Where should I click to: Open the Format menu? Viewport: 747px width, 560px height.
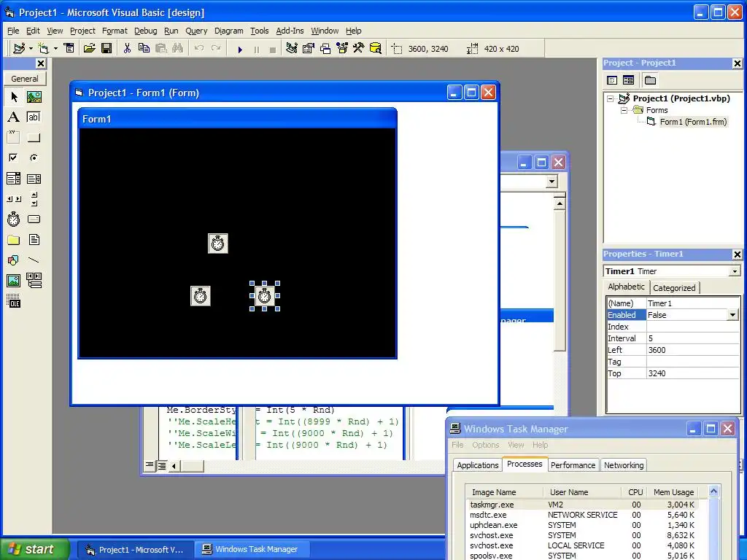(115, 31)
